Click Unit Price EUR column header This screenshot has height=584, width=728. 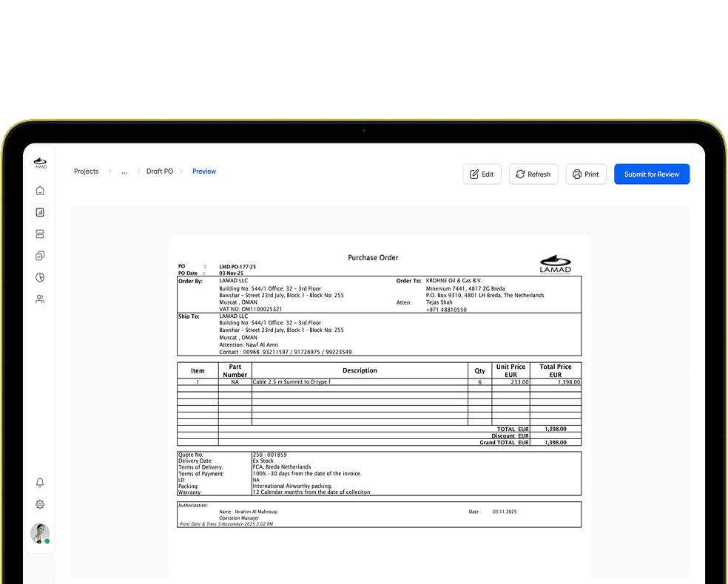pyautogui.click(x=510, y=370)
